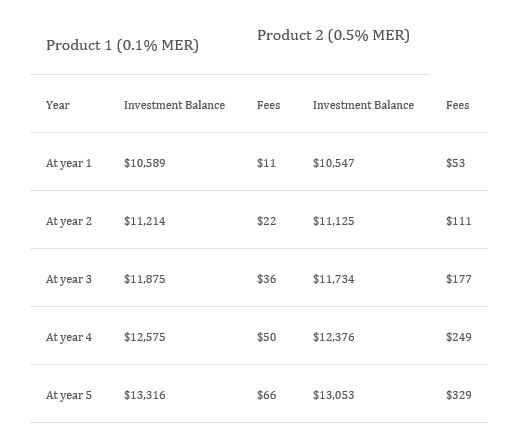
Task: Select the $10,589 balance cell
Action: 145,163
